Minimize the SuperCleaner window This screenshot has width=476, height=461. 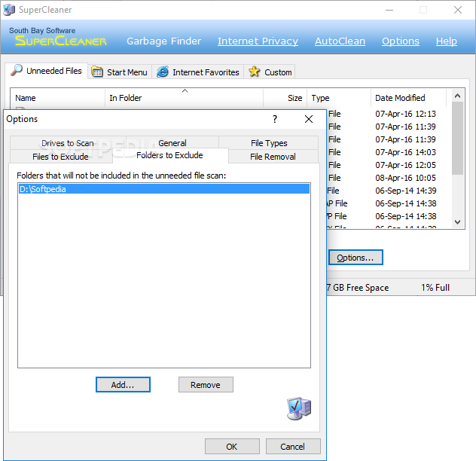click(389, 10)
